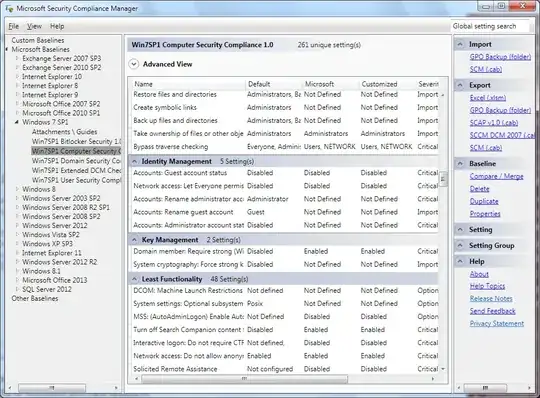Expand the Exchange Server 2007 SP3 node

[x=17, y=59]
